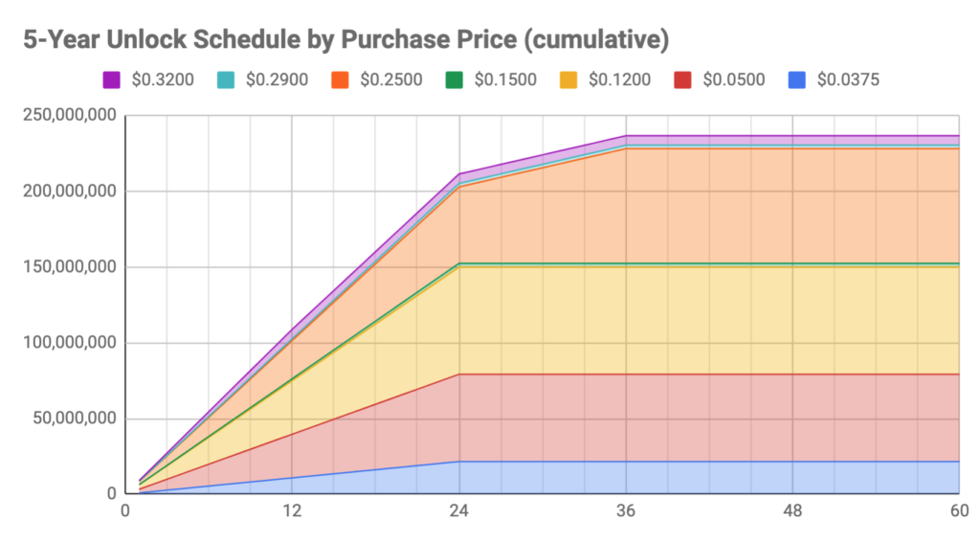
Task: Click the 36 x-axis tick label
Action: pyautogui.click(x=626, y=510)
